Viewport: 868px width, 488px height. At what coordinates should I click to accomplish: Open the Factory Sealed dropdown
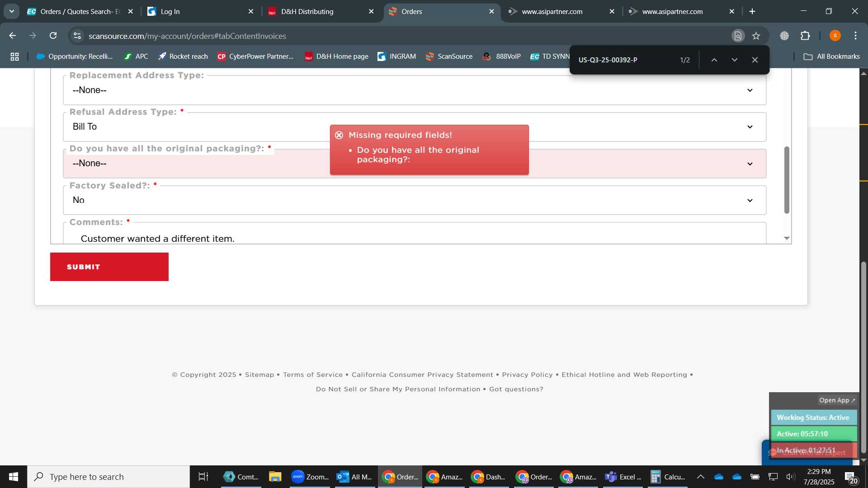tap(414, 200)
